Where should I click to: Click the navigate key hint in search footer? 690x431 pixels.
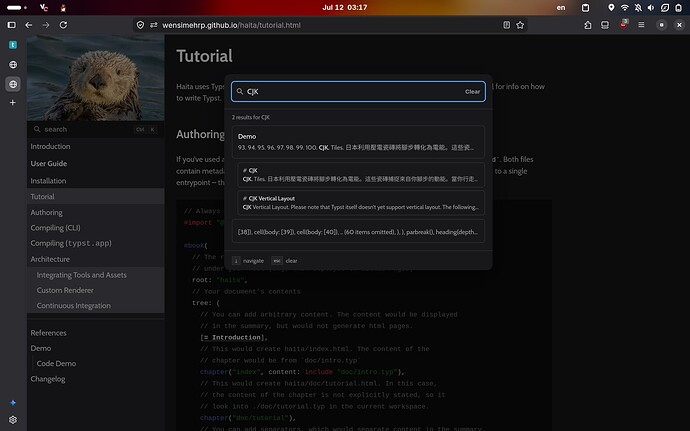pyautogui.click(x=248, y=261)
